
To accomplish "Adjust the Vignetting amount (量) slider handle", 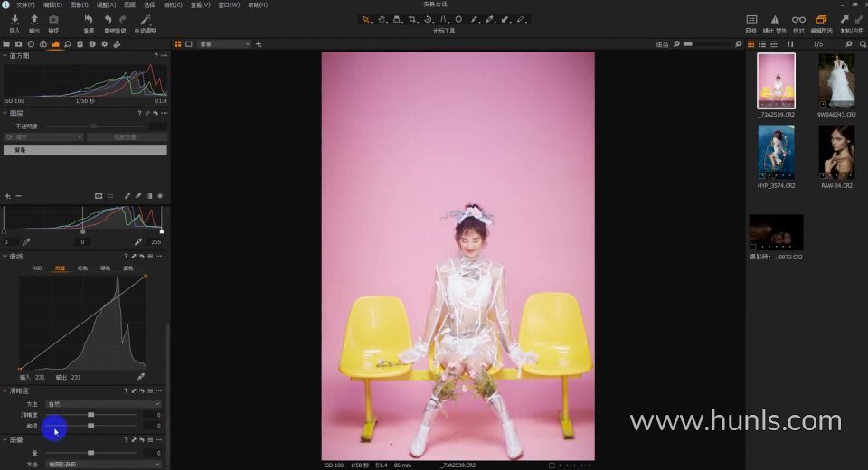I will (90, 453).
